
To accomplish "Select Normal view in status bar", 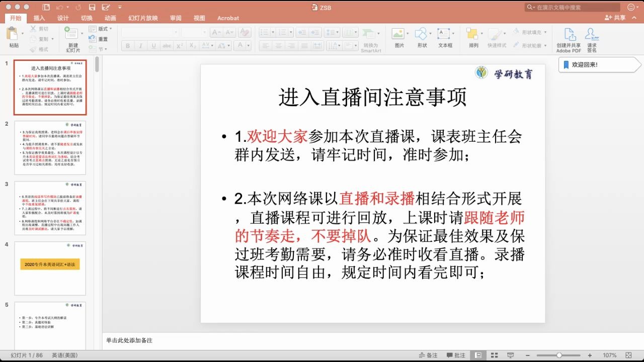I will coord(478,355).
